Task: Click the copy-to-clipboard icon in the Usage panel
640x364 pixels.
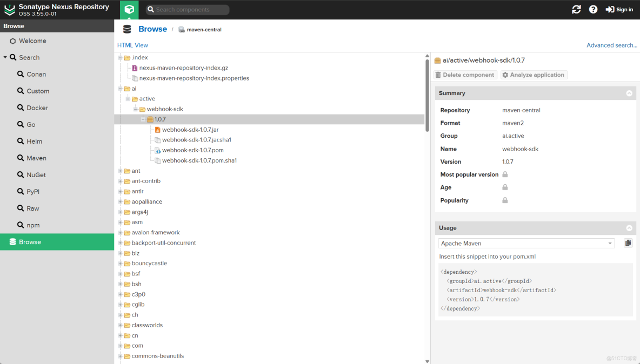Action: pos(628,242)
